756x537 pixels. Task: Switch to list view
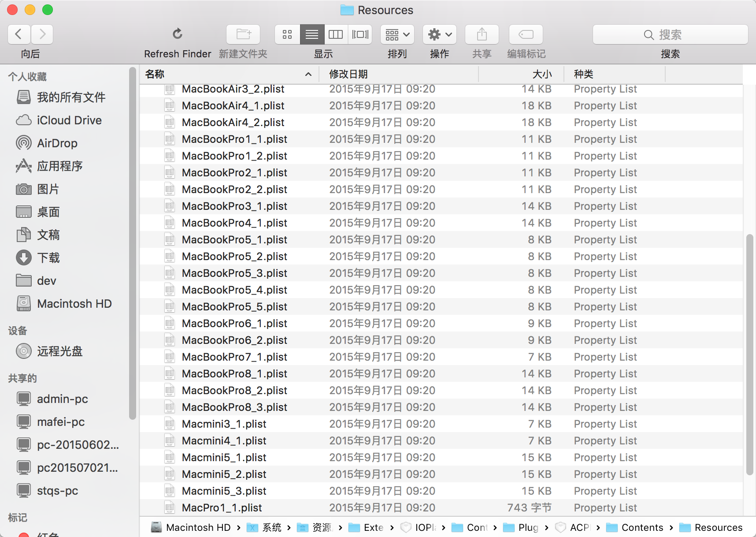click(x=312, y=34)
